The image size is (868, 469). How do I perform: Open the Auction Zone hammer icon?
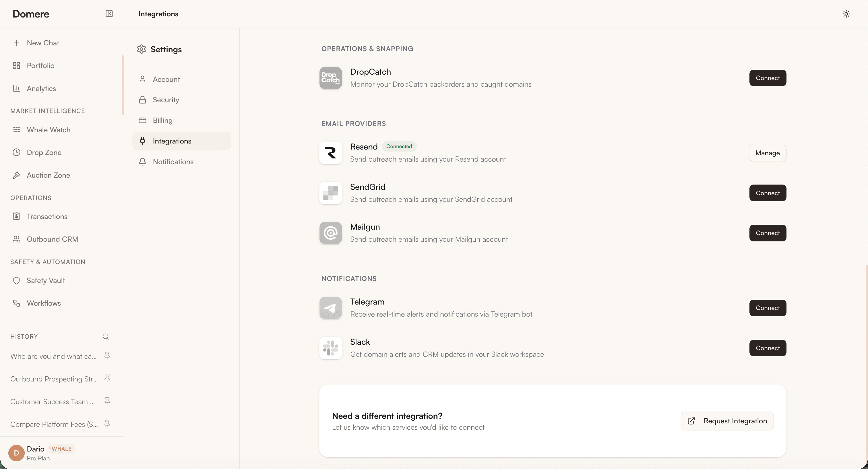(x=17, y=175)
